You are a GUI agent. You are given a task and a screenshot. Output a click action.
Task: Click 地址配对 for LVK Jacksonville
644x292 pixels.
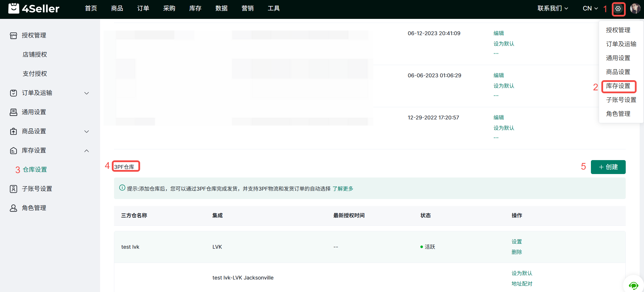tap(522, 284)
